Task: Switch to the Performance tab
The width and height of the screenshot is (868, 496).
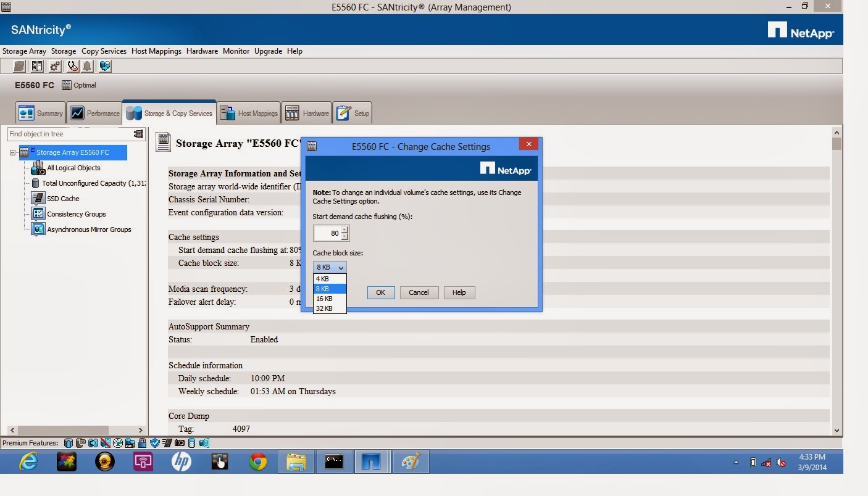Action: pos(94,113)
